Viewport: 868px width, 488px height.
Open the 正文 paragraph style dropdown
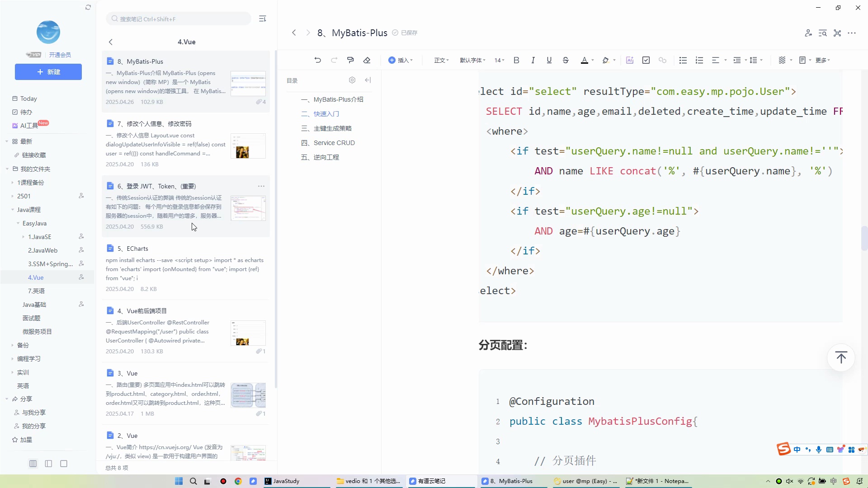pyautogui.click(x=442, y=60)
